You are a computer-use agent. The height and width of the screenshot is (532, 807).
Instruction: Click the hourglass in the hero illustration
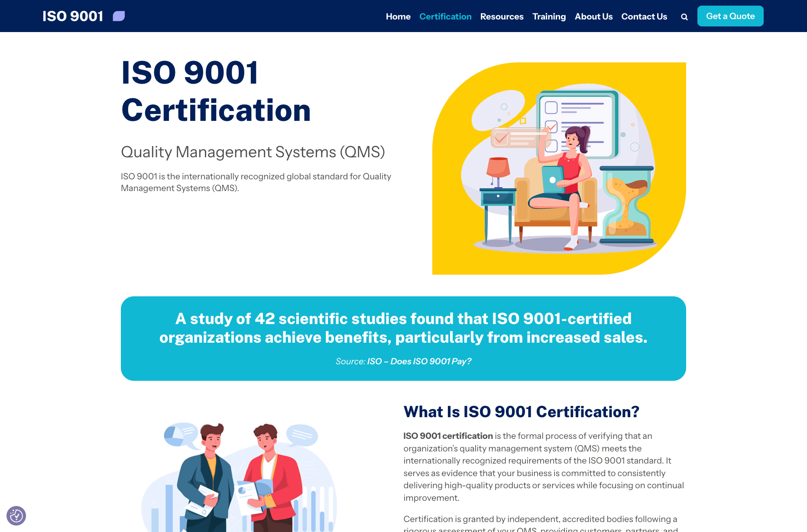pyautogui.click(x=626, y=204)
